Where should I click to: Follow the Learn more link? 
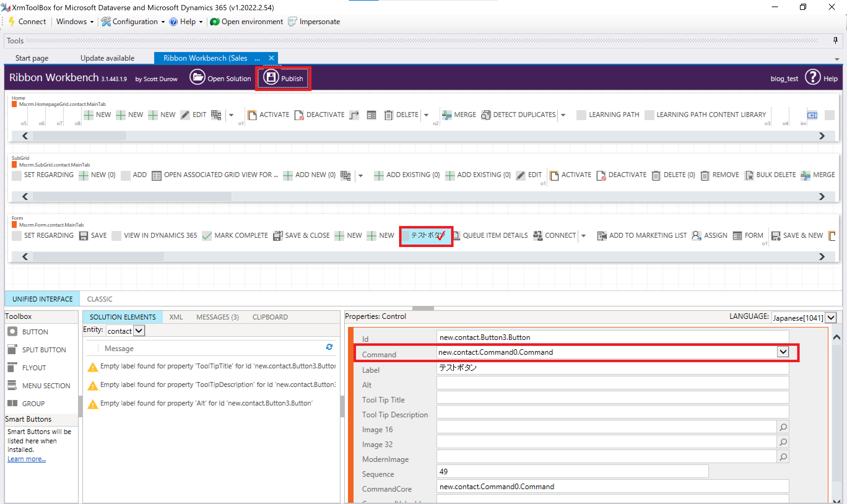27,459
